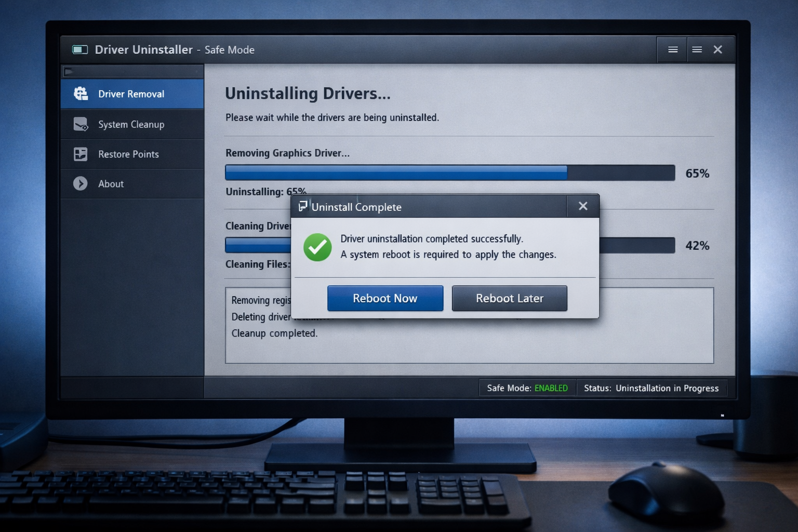This screenshot has width=798, height=532.
Task: Close the Uninstall Complete dialog
Action: click(x=583, y=206)
